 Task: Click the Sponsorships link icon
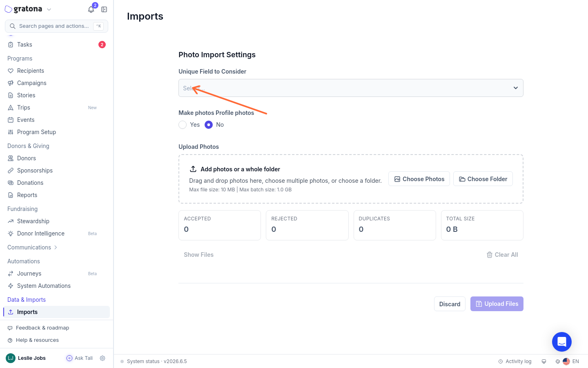[x=11, y=171]
